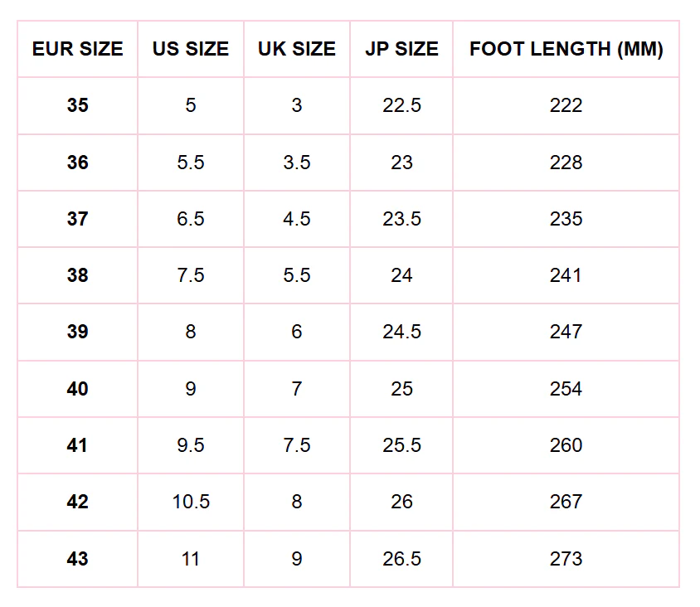Click the foot length 273 cell

tap(566, 559)
